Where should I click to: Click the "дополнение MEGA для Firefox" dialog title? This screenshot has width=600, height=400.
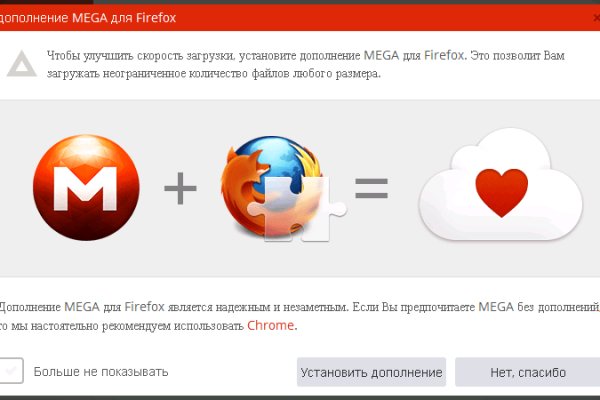pos(87,18)
